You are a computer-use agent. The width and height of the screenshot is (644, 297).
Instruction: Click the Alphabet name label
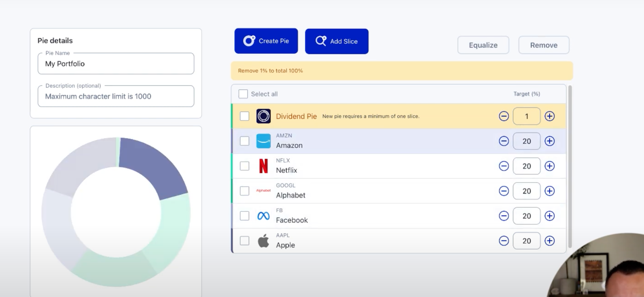point(291,195)
